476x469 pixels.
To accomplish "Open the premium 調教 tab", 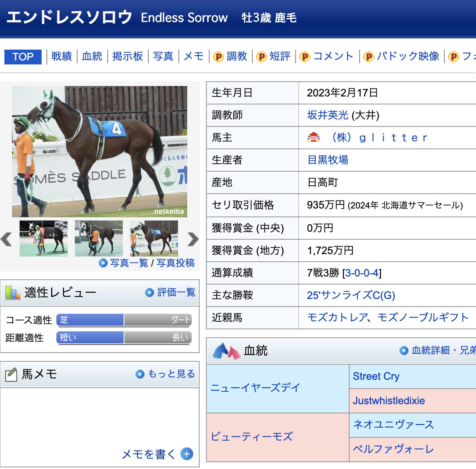I will tap(237, 56).
